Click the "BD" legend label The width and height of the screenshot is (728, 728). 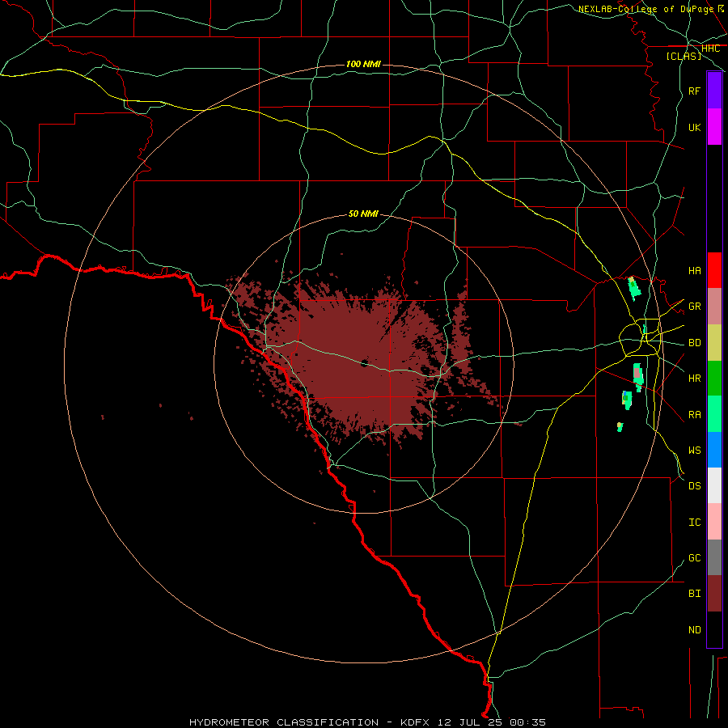(694, 343)
